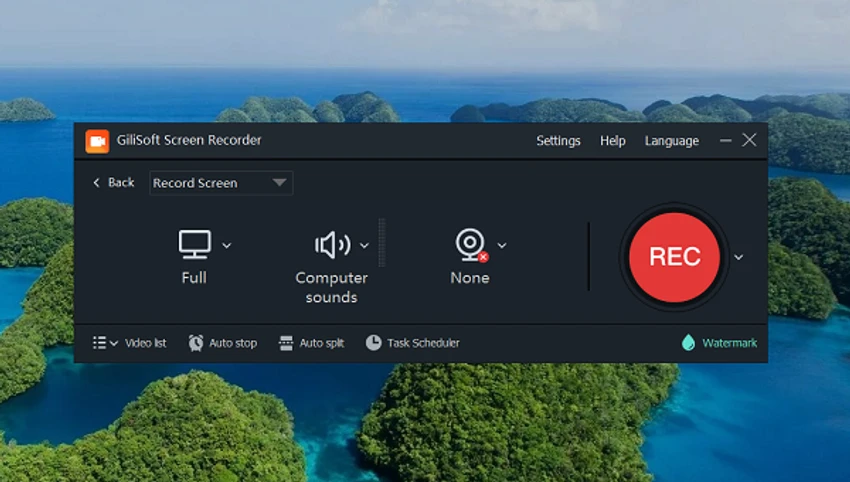Open the Video list label
Viewport: 850px width, 482px height.
tap(145, 343)
